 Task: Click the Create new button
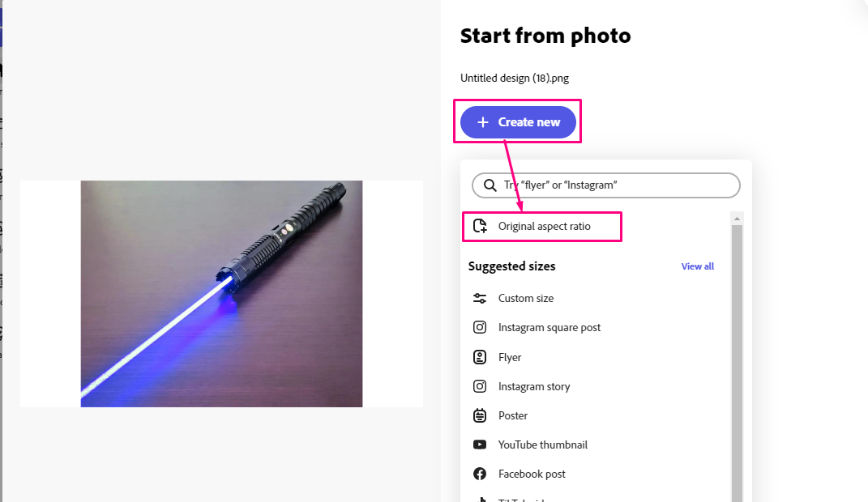coord(518,122)
